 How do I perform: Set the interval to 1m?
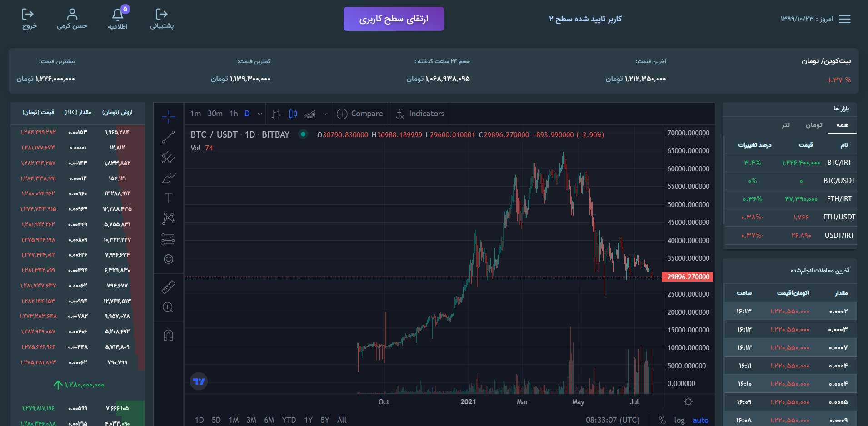tap(195, 114)
